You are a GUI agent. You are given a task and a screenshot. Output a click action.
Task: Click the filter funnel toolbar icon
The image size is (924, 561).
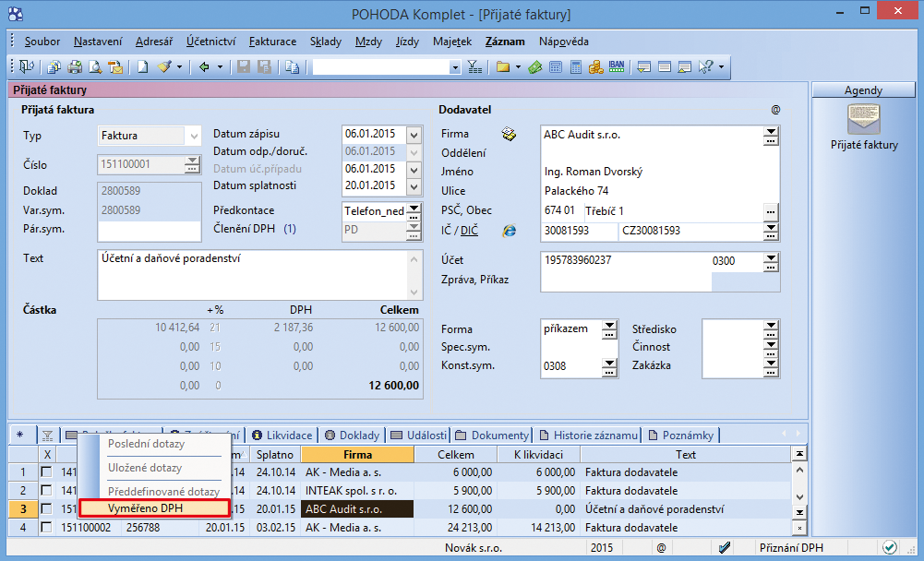coord(474,66)
